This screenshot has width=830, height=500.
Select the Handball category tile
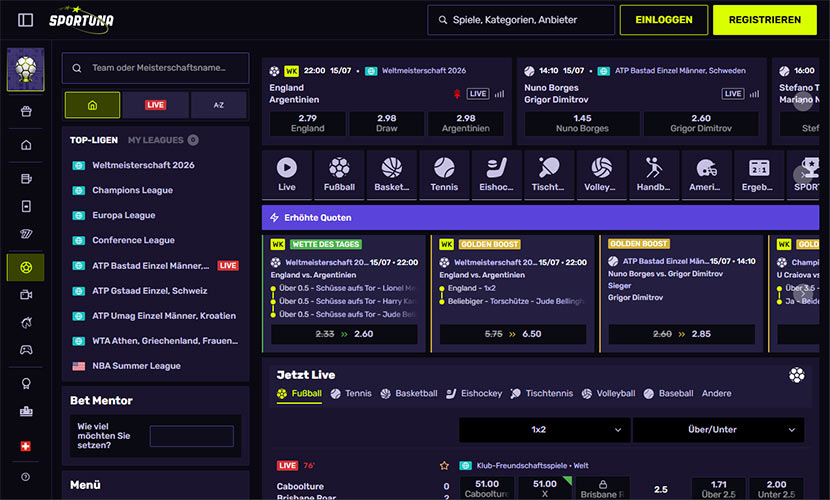654,175
